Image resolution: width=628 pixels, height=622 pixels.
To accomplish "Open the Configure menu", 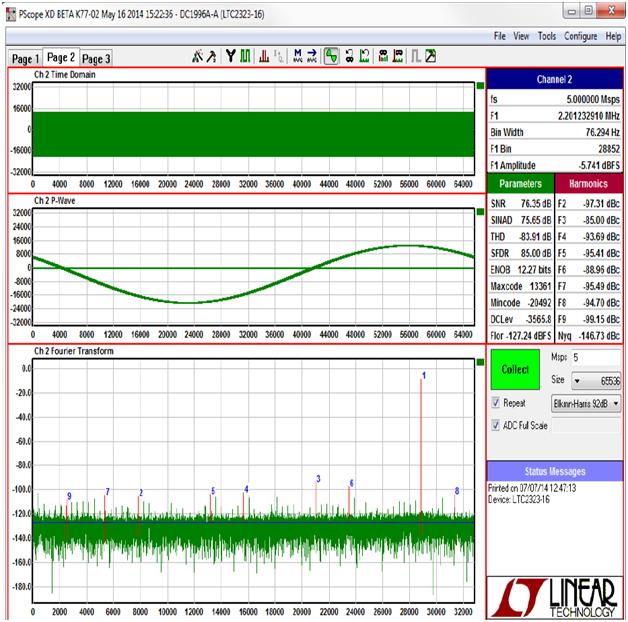I will point(580,36).
